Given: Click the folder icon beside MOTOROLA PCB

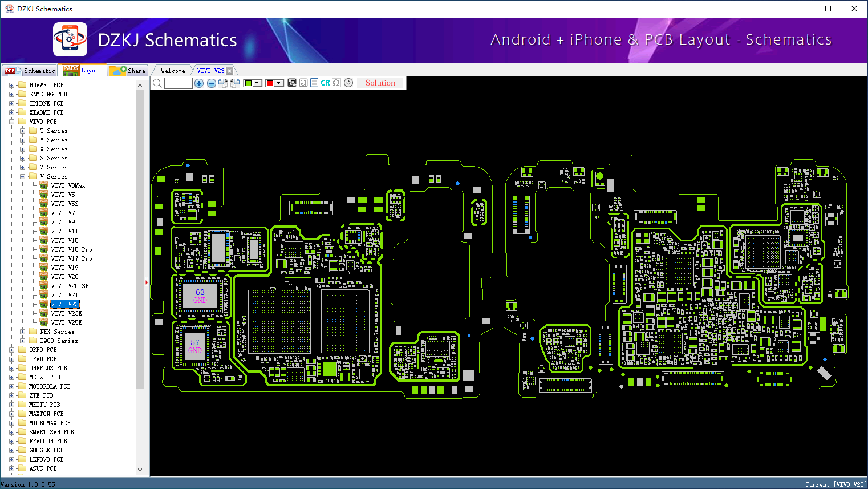Looking at the screenshot, I should click(22, 386).
